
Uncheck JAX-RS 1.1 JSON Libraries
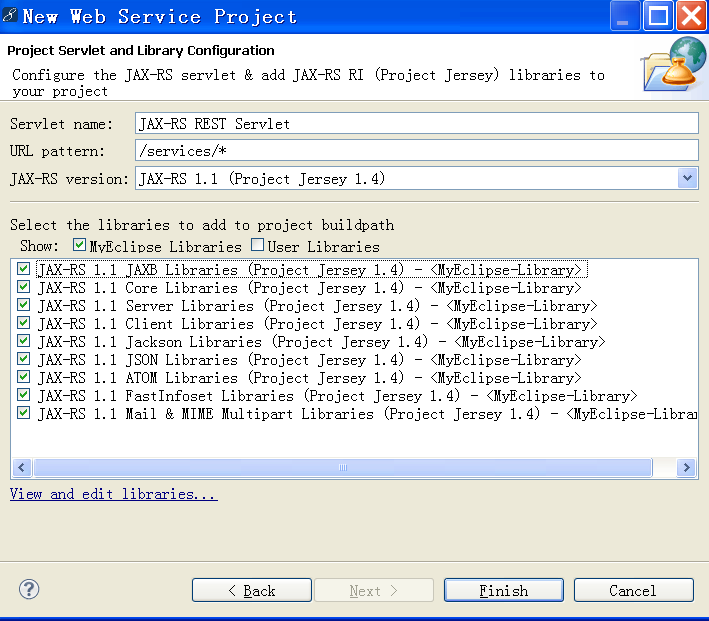point(24,359)
